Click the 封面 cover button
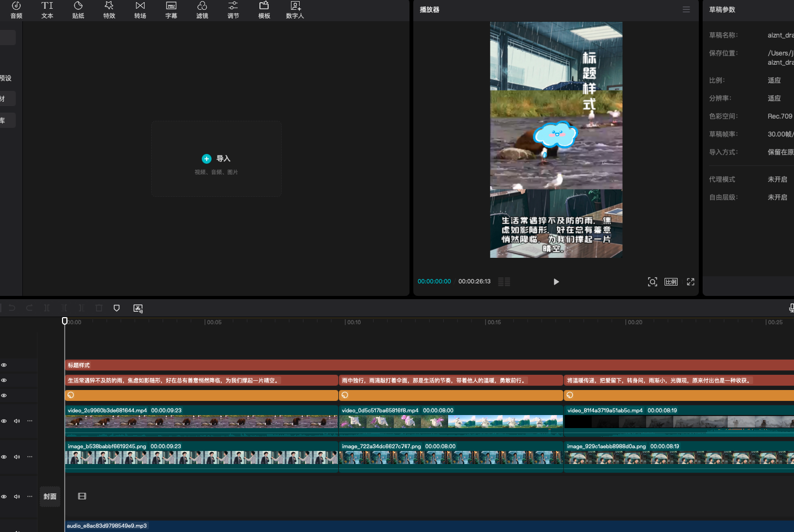This screenshot has width=794, height=532. [50, 497]
